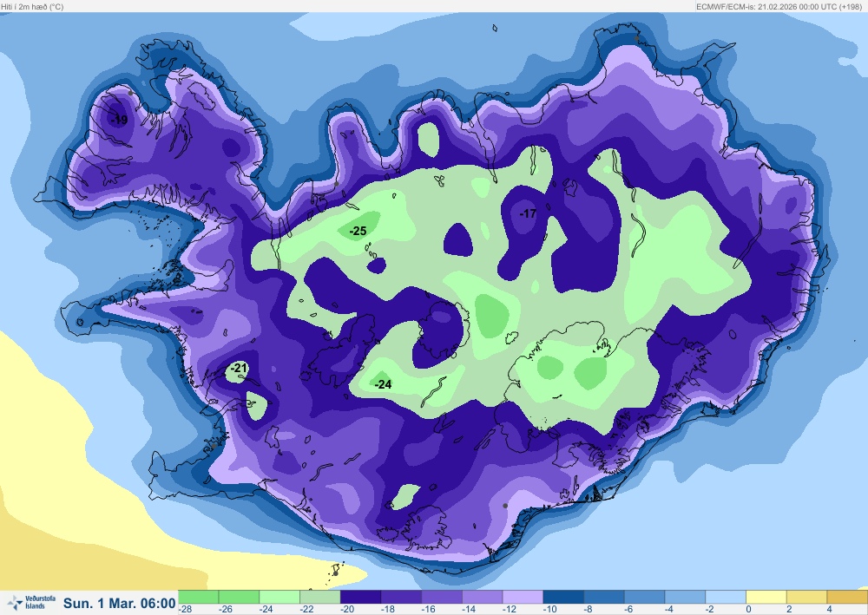Click the '0' legend scale number
868x615 pixels.
point(749,610)
